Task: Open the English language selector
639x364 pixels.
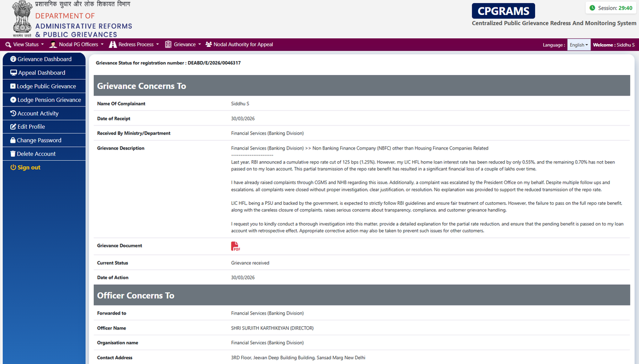Action: pyautogui.click(x=579, y=45)
